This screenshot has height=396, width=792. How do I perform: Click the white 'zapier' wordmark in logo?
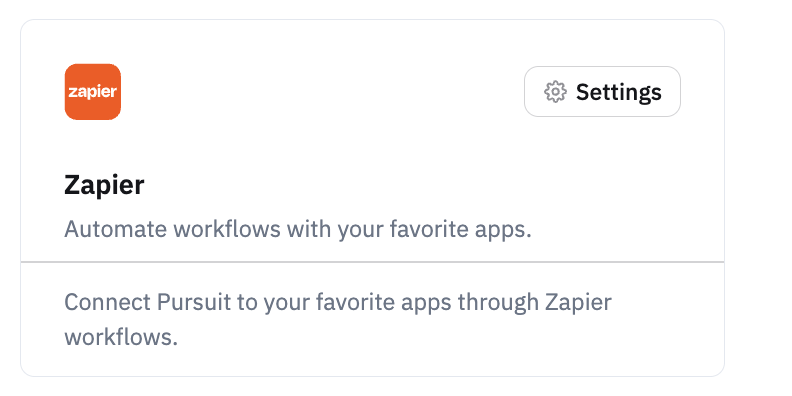coord(92,92)
